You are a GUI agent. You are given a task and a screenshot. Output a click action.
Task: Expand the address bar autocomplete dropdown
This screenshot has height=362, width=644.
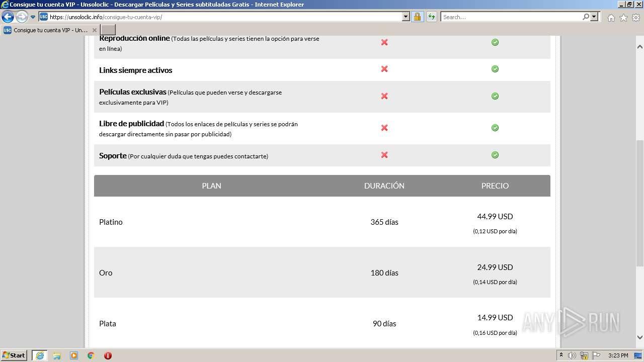pyautogui.click(x=406, y=17)
